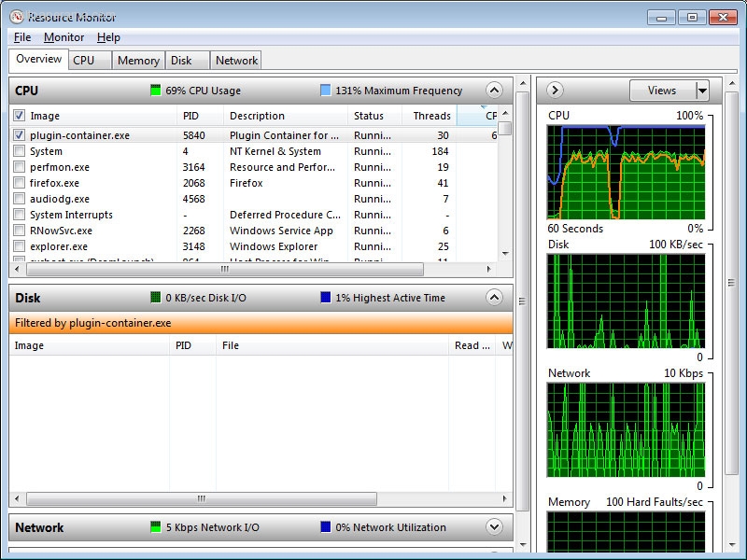Expand the Network section
Screen dimensions: 747x560
494,527
